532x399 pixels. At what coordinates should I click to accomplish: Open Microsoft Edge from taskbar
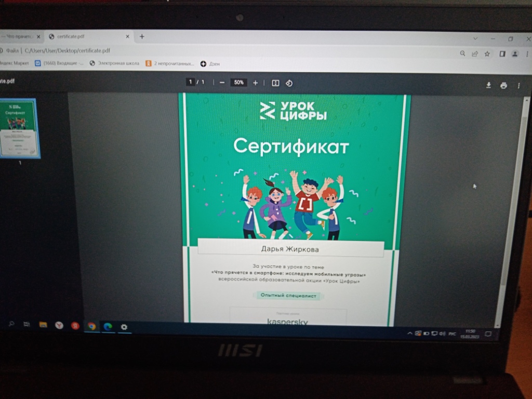pyautogui.click(x=108, y=327)
